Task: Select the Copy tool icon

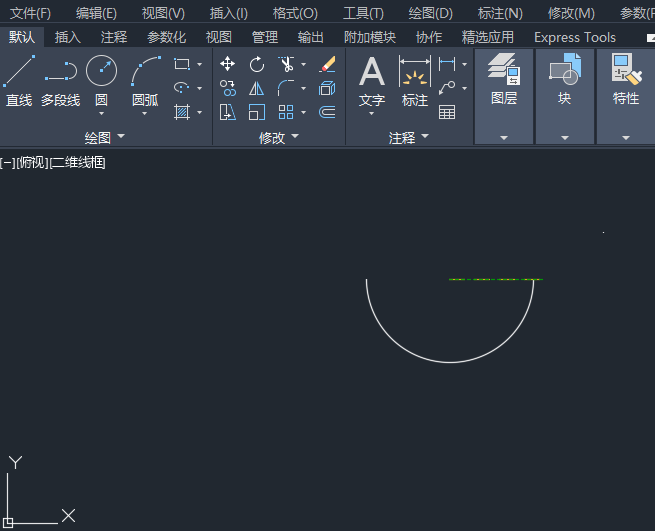Action: pos(228,88)
